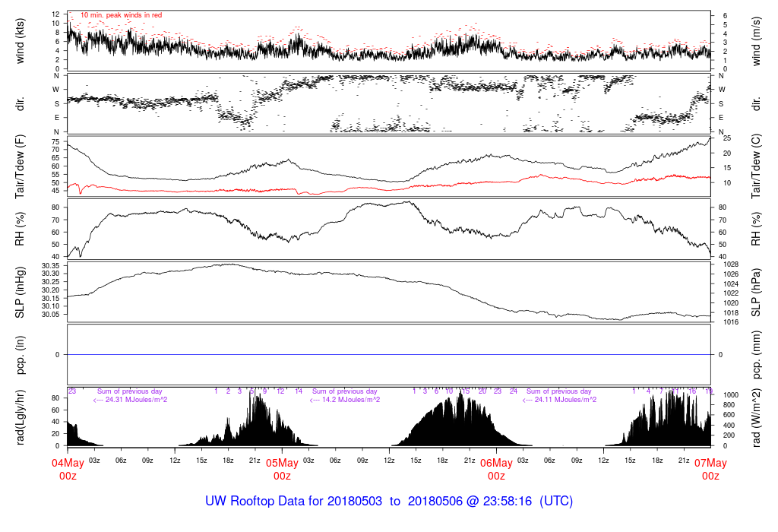
Task: Click the 'UW Rooftop Data for 20180503' title
Action: tap(294, 501)
